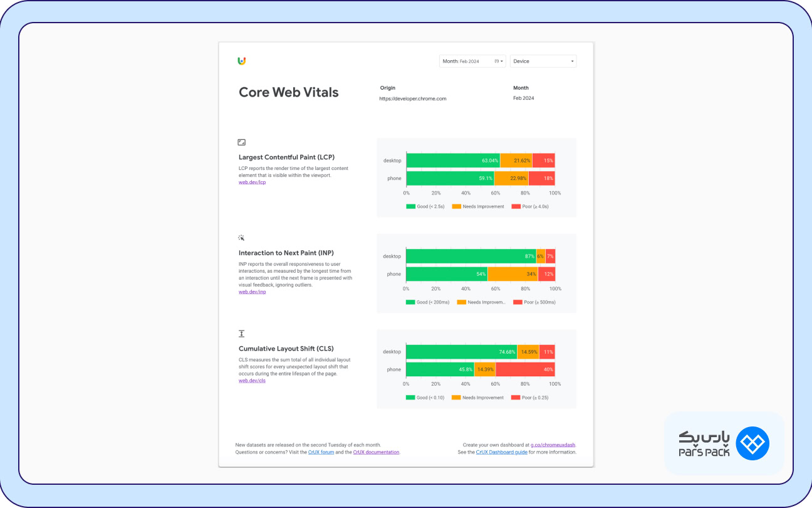Viewport: 812px width, 508px height.
Task: Click LCP phone 59.1% good bar
Action: pos(450,178)
